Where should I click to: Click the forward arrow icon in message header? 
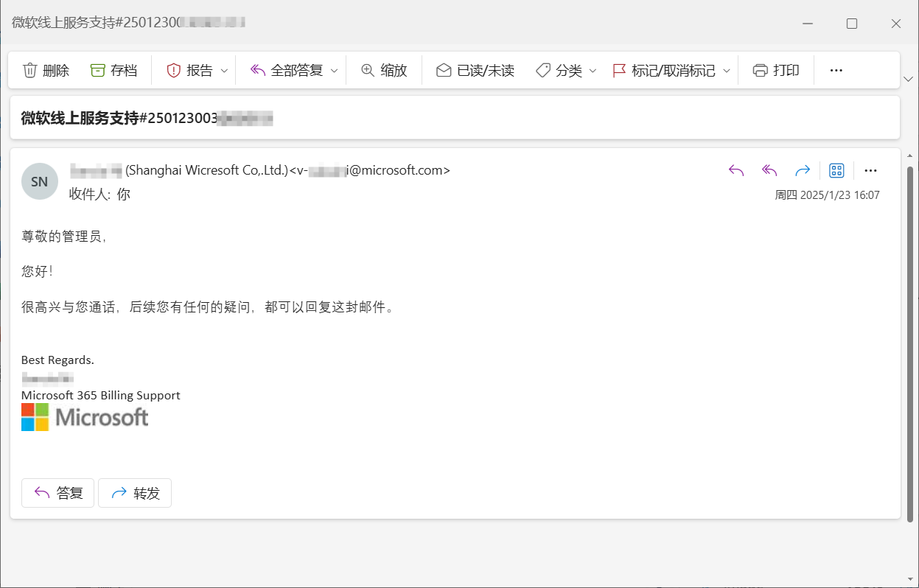803,171
